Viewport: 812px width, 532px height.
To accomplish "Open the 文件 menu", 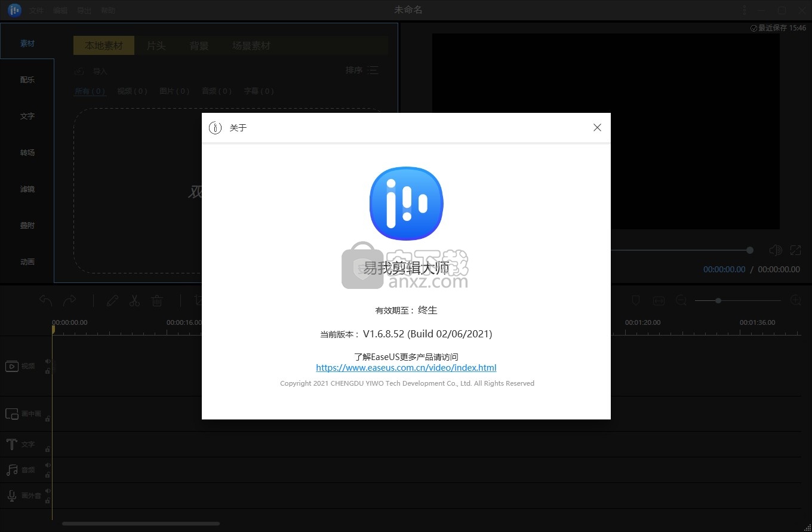I will coord(36,11).
